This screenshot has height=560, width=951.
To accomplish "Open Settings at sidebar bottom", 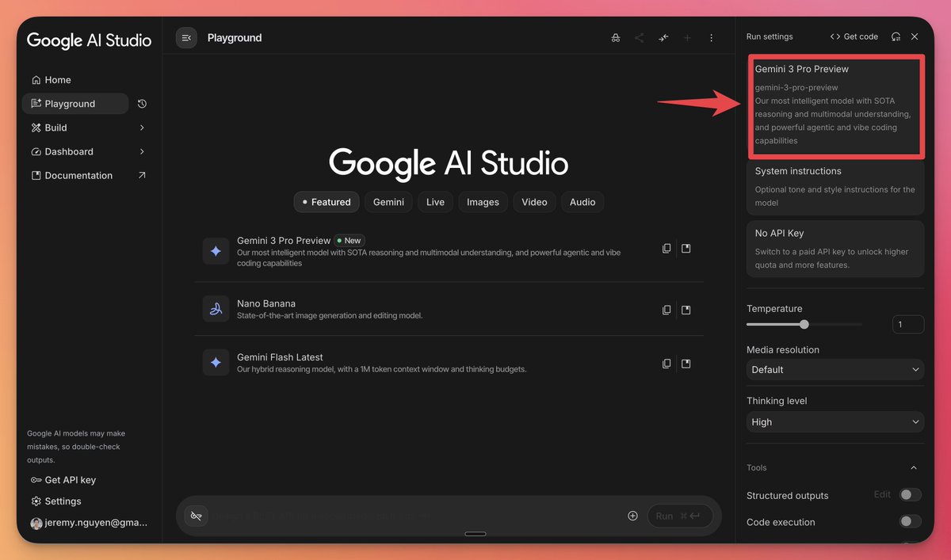I will pos(56,501).
